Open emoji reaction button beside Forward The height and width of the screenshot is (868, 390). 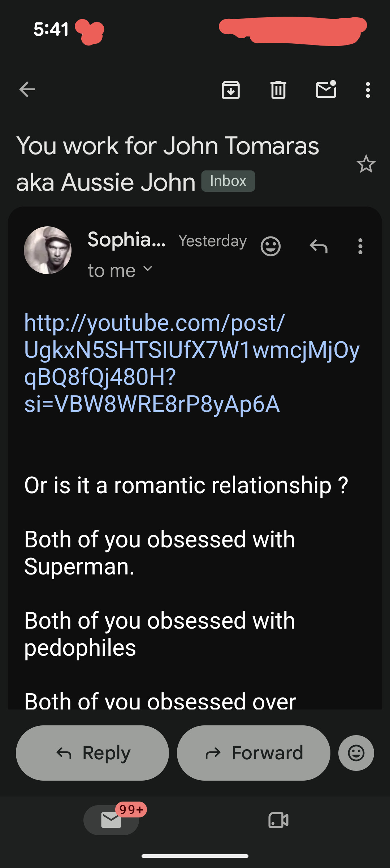tap(356, 753)
